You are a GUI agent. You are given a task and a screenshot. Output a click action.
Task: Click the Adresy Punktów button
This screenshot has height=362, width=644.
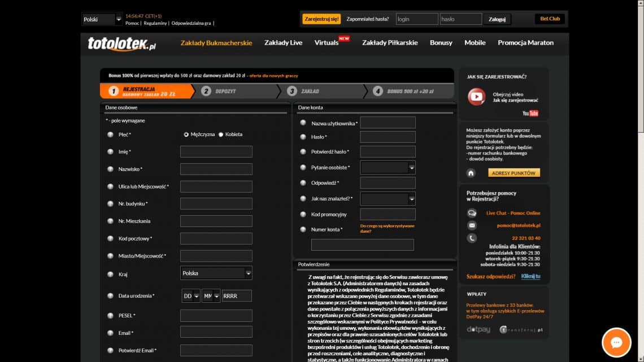coord(514,173)
